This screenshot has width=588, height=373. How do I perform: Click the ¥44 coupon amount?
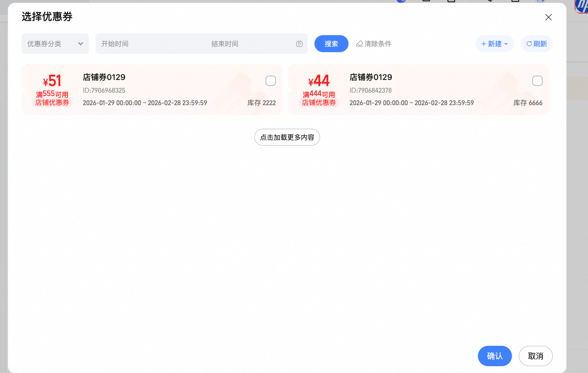[319, 81]
